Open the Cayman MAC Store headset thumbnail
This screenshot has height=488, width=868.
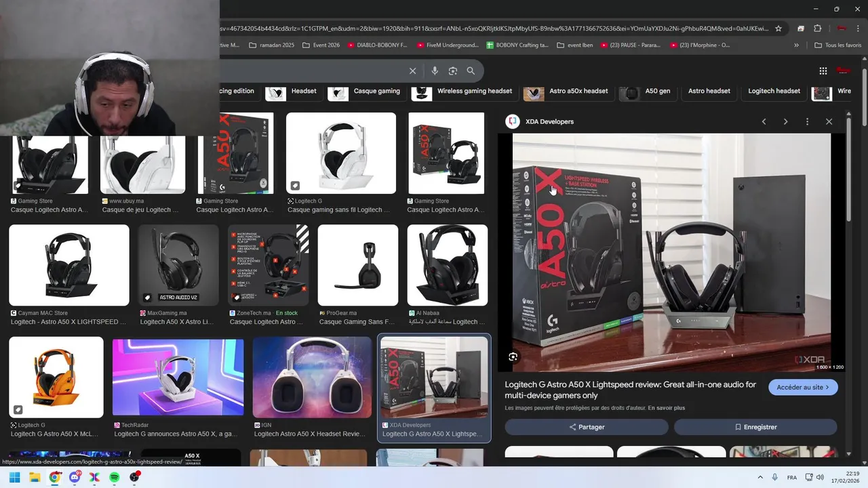pyautogui.click(x=69, y=265)
